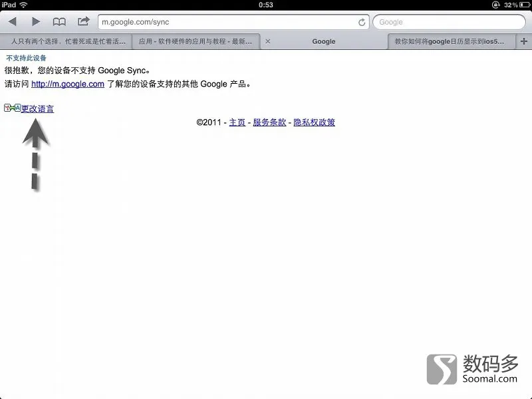This screenshot has height=399, width=532.
Task: Switch to the 人只有两个选择 tab
Action: [66, 41]
